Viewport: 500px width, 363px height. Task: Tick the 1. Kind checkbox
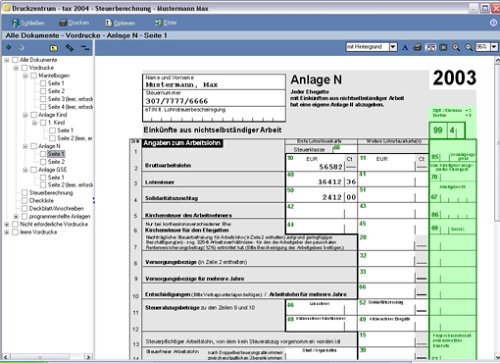43,123
